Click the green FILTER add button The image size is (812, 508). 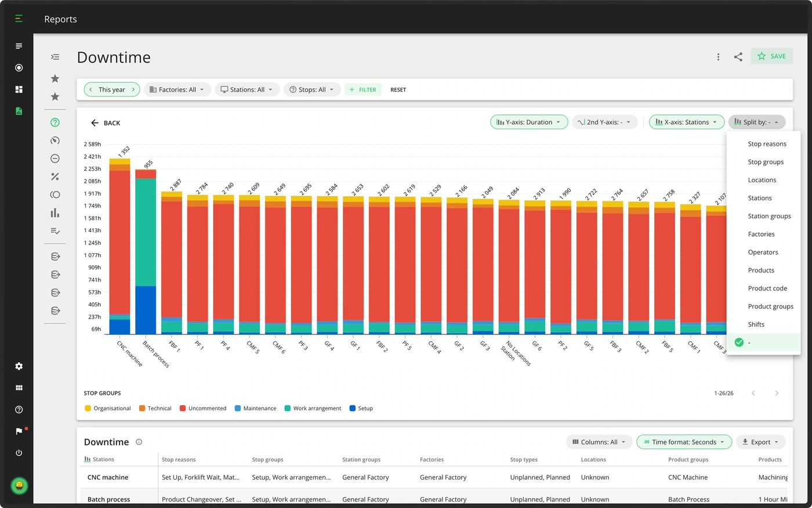click(363, 89)
